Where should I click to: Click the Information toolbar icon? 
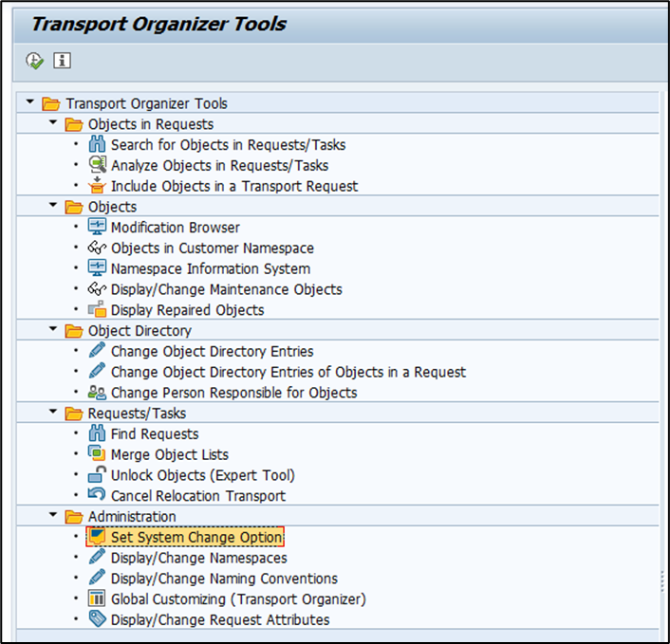[63, 61]
